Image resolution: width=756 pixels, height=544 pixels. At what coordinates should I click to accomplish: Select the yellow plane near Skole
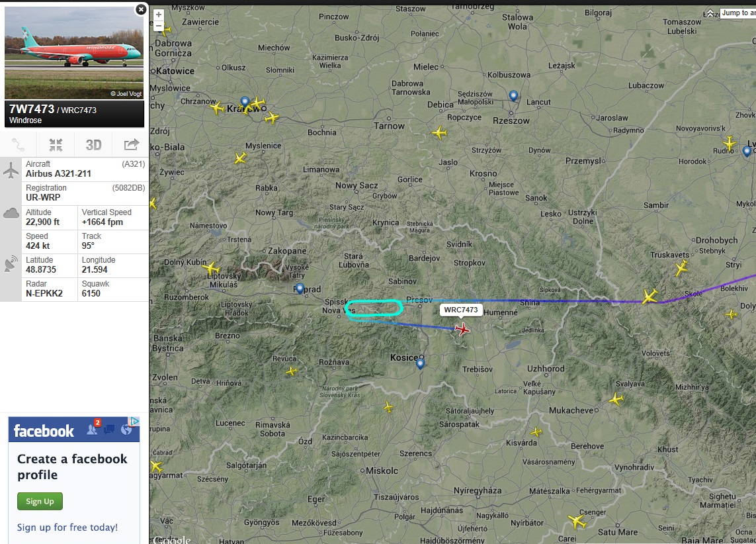pos(650,296)
